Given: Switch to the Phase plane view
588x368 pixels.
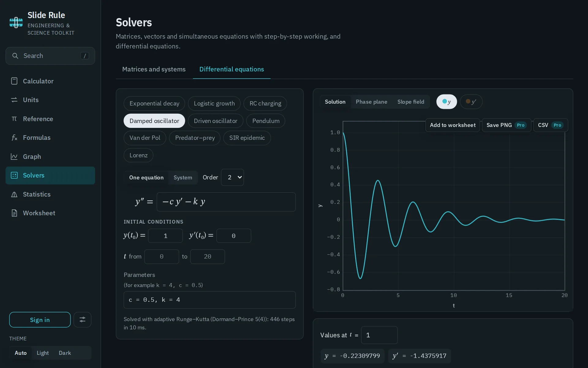Looking at the screenshot, I should click(371, 102).
